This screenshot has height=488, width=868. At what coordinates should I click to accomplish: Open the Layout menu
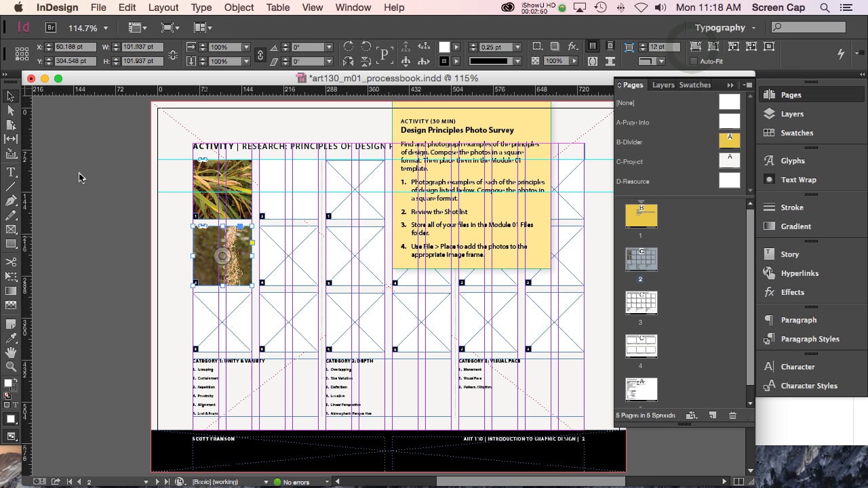163,7
